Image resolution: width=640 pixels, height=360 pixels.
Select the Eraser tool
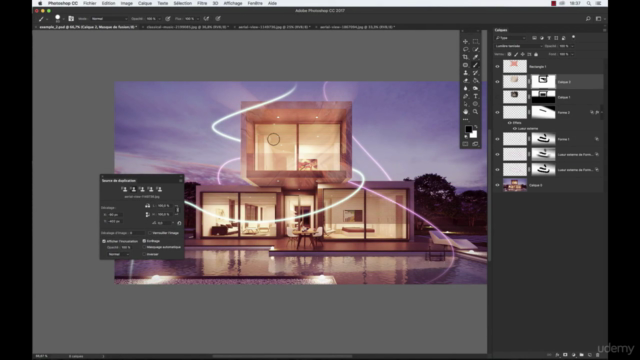[465, 80]
